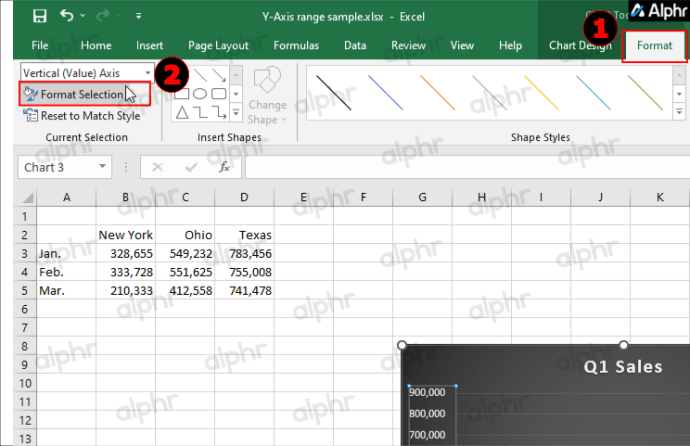Viewport: 690px width, 446px height.
Task: Insert a line arrow shape
Action: tap(219, 75)
